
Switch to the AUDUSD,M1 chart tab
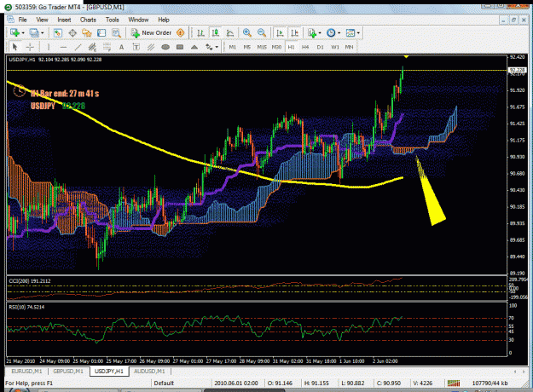click(149, 372)
